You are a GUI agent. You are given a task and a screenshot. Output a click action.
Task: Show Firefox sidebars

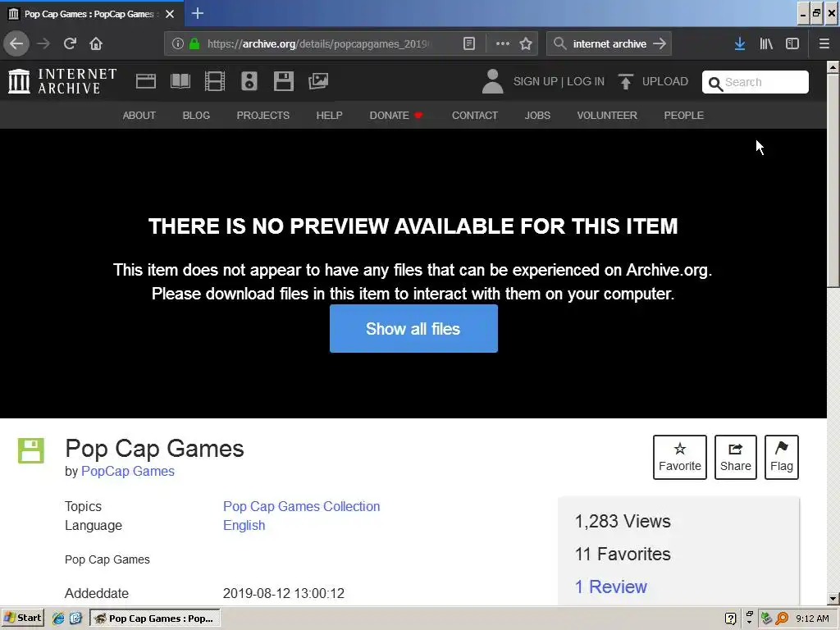[x=792, y=43]
